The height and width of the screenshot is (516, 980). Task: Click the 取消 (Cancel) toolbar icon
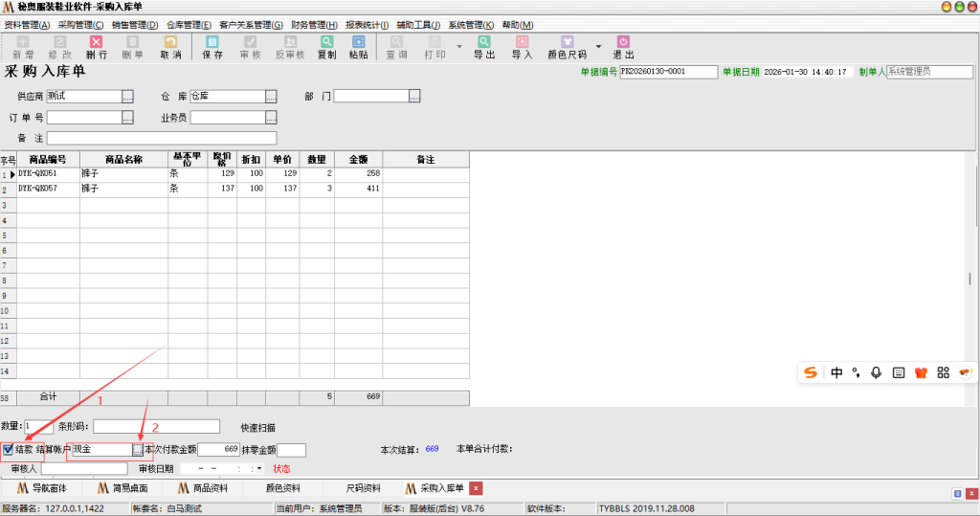click(x=170, y=47)
